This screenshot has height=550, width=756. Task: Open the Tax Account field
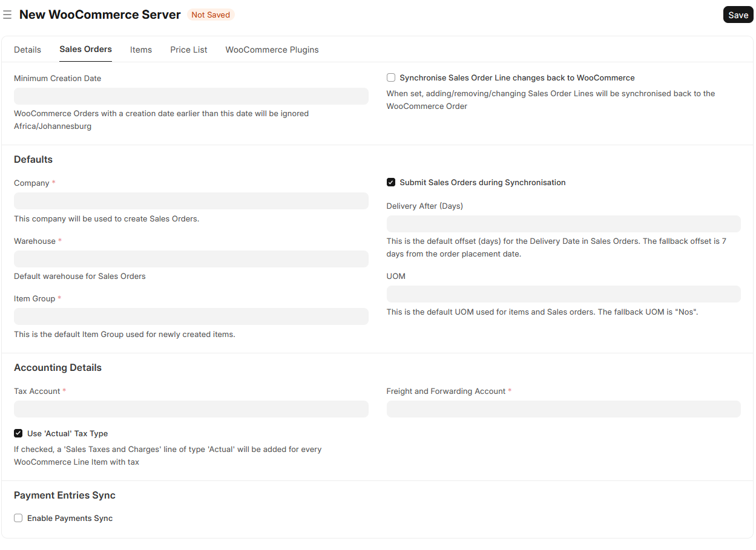[x=191, y=409]
